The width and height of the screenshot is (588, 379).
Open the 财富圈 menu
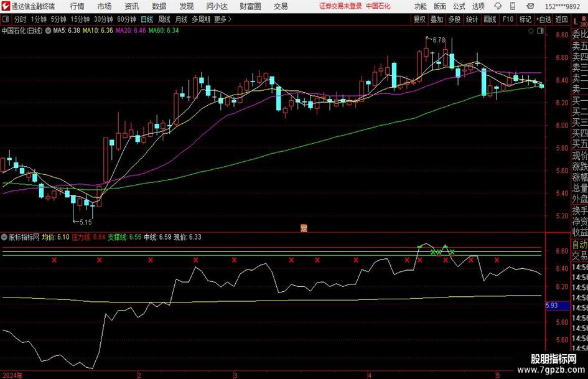250,6
